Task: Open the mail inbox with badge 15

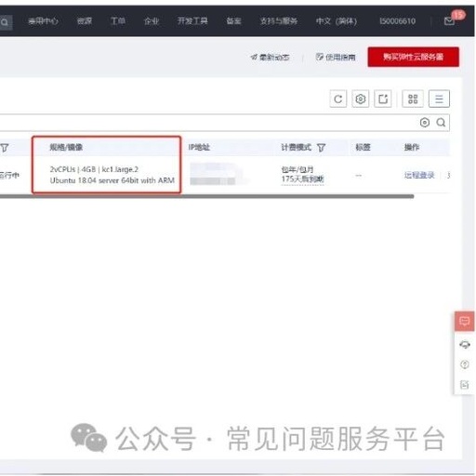Action: [449, 20]
